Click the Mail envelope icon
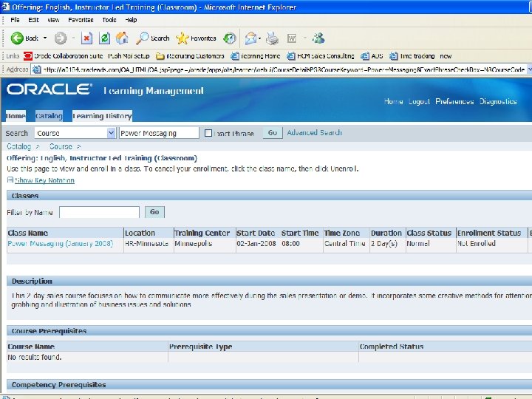 [x=250, y=38]
